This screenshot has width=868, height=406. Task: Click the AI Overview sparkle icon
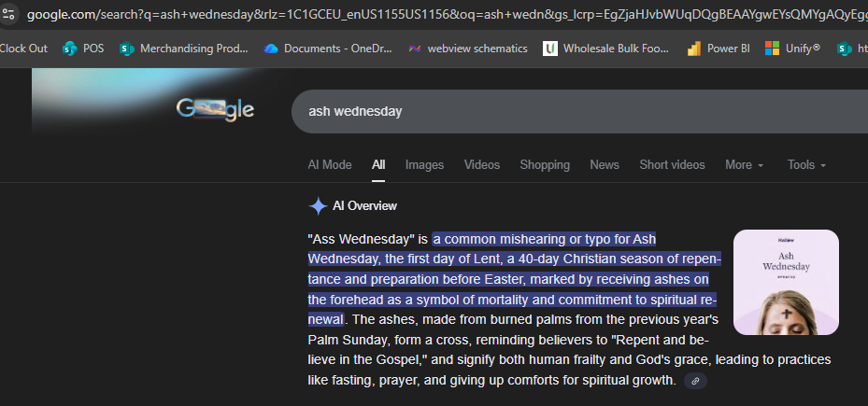point(319,206)
